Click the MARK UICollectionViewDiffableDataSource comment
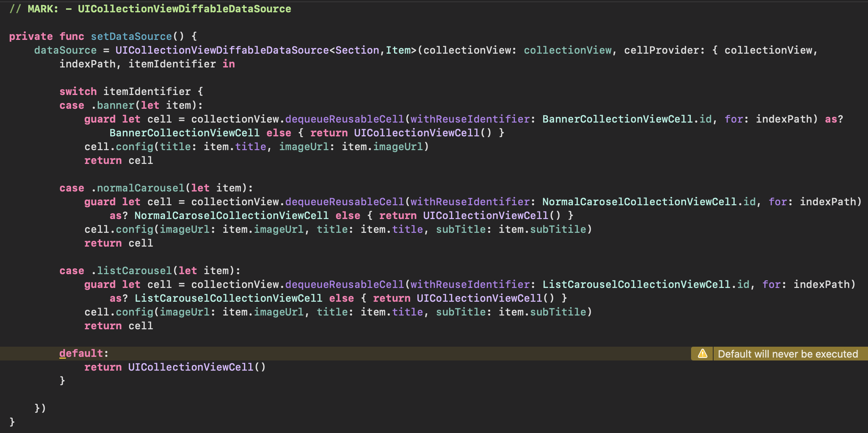The height and width of the screenshot is (433, 868). point(150,9)
